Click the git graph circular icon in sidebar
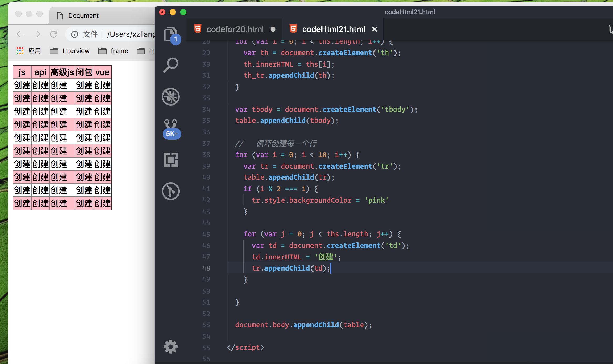The width and height of the screenshot is (613, 364). (171, 191)
